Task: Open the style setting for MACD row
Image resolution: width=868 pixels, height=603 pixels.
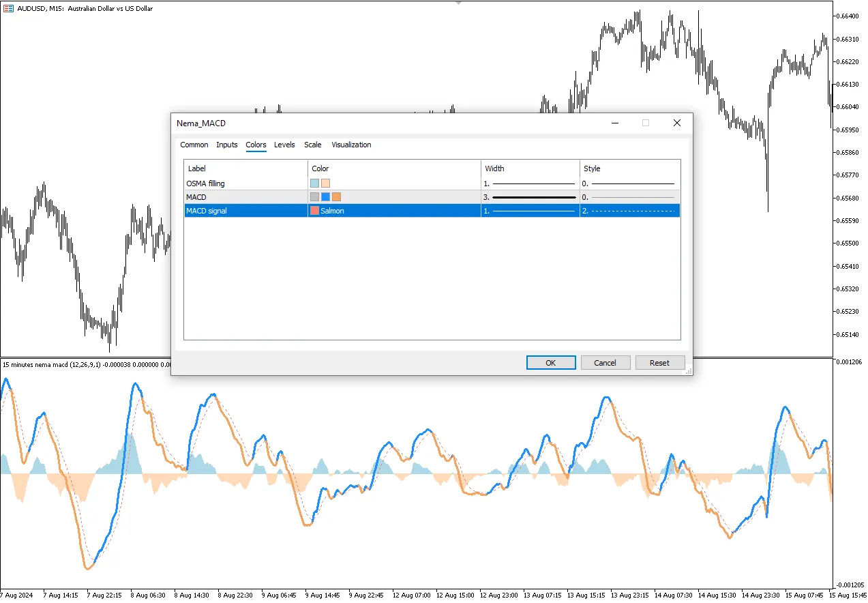Action: pyautogui.click(x=630, y=197)
